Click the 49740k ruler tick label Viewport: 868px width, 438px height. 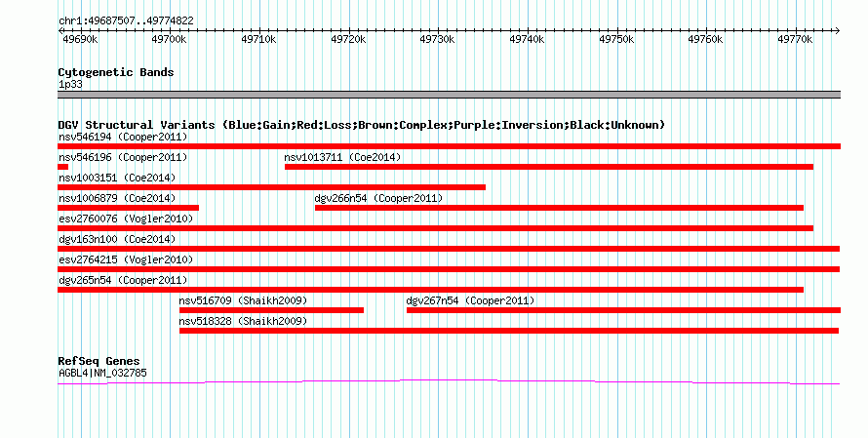coord(528,39)
